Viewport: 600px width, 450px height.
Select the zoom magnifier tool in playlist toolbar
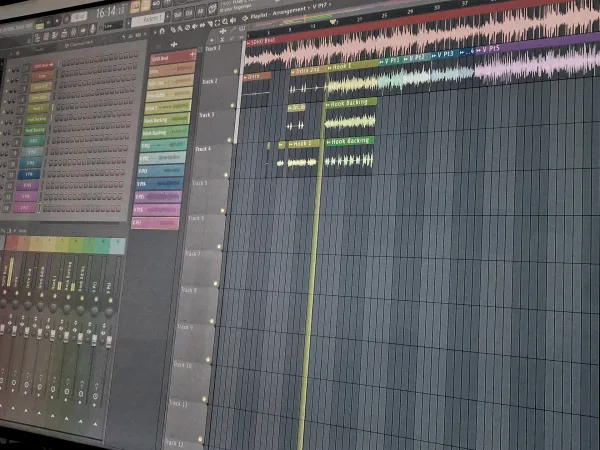point(225,22)
